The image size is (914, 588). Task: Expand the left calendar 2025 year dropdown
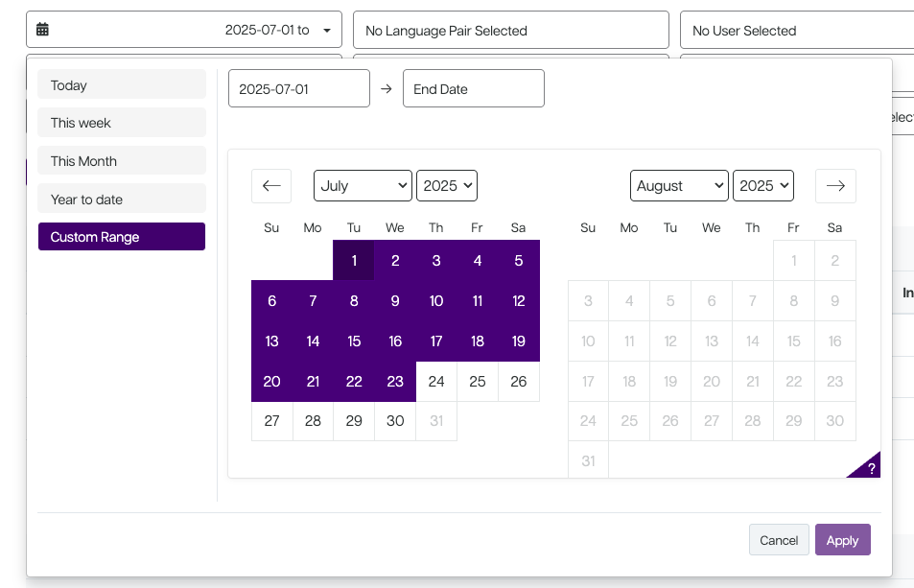click(x=447, y=186)
